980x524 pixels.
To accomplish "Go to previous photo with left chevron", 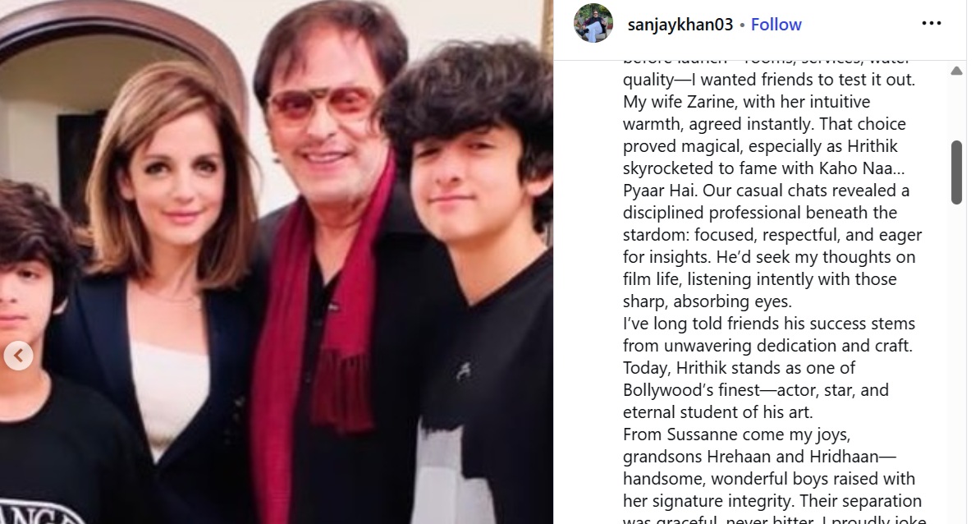I will click(18, 356).
